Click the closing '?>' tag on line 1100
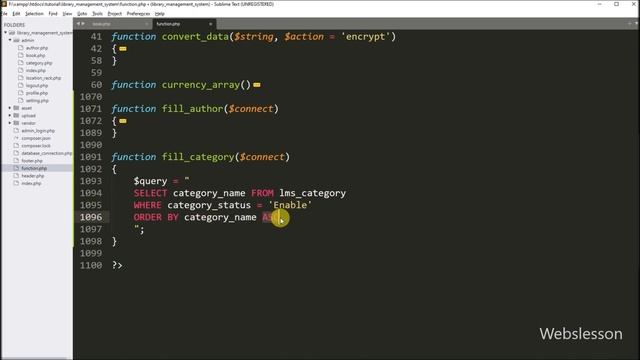This screenshot has width=640, height=360. (117, 265)
